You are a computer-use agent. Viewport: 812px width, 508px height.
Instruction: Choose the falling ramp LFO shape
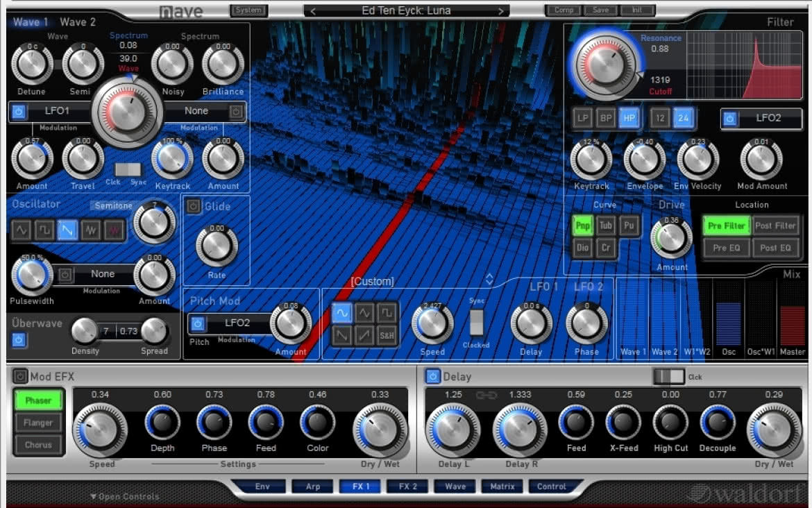[341, 336]
